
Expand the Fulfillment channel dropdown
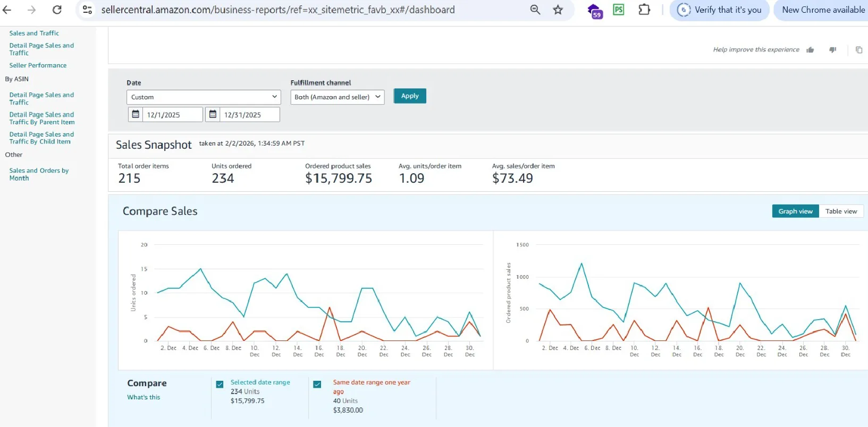click(337, 97)
